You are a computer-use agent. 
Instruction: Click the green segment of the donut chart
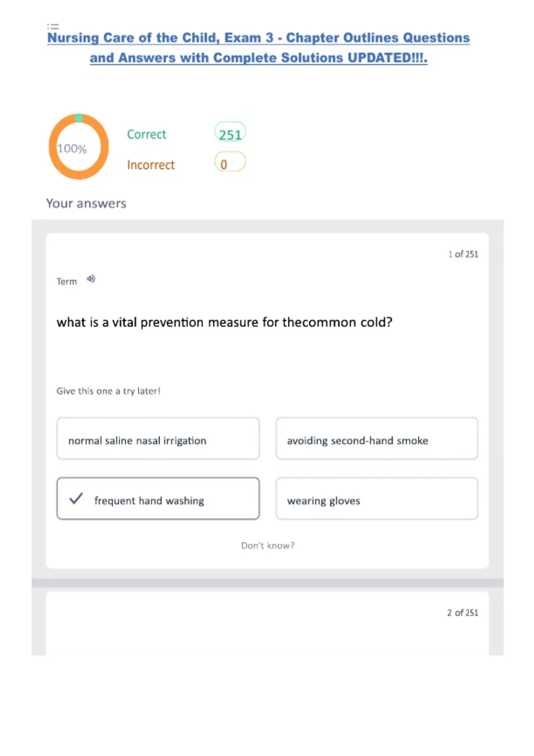coord(79,118)
